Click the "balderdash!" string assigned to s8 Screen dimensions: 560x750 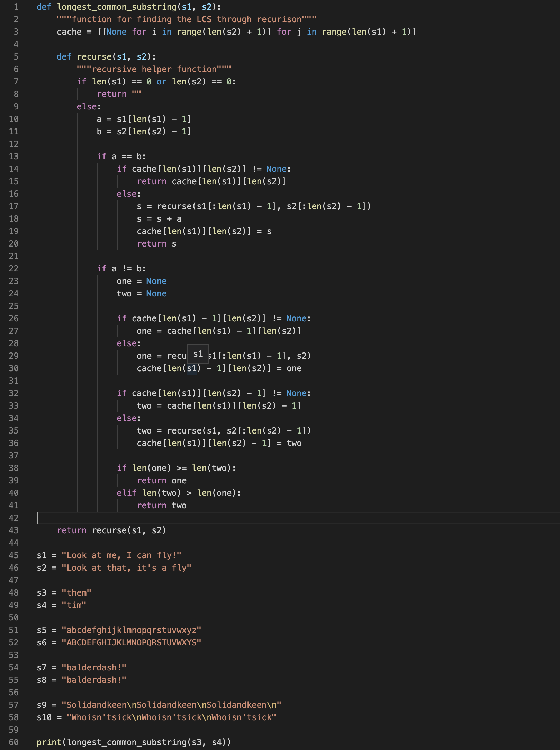[x=94, y=680]
